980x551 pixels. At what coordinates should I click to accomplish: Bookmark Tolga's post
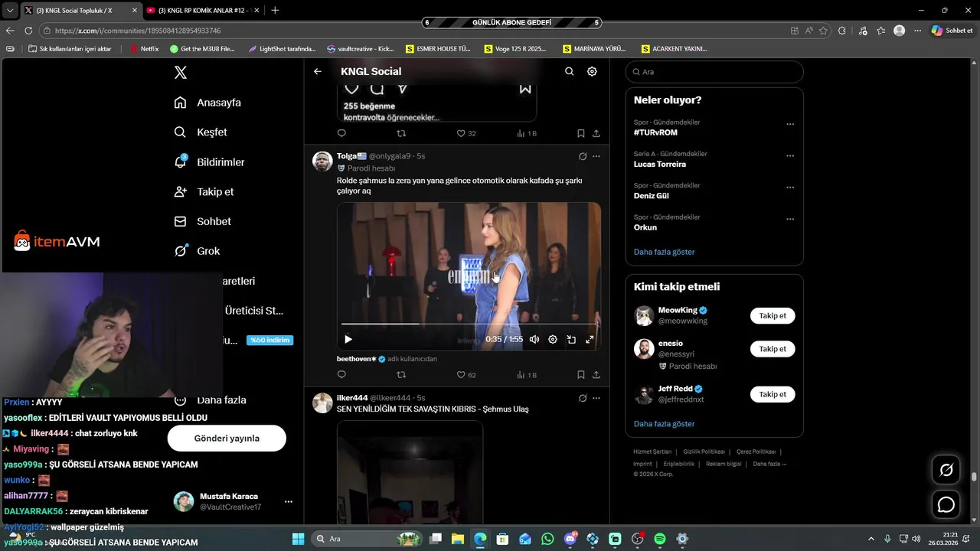pyautogui.click(x=581, y=375)
